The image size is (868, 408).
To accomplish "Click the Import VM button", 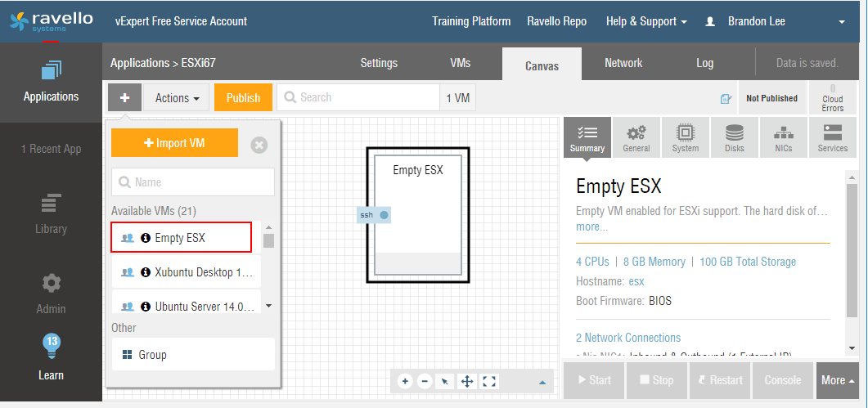I will (x=174, y=143).
